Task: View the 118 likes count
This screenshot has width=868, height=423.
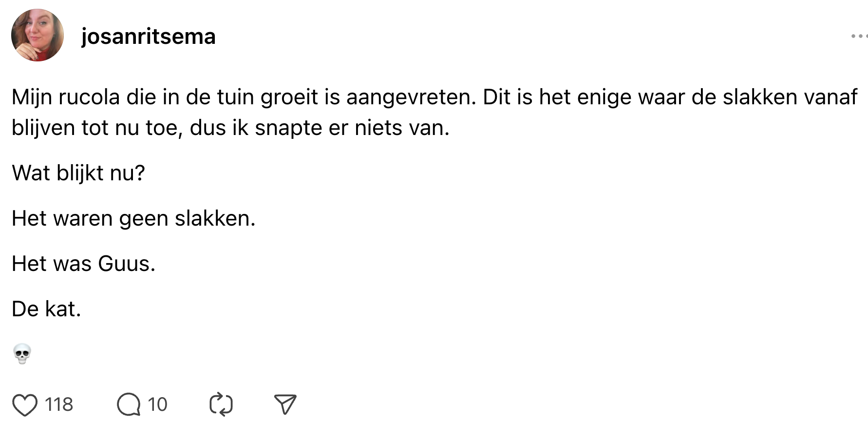Action: [x=59, y=404]
